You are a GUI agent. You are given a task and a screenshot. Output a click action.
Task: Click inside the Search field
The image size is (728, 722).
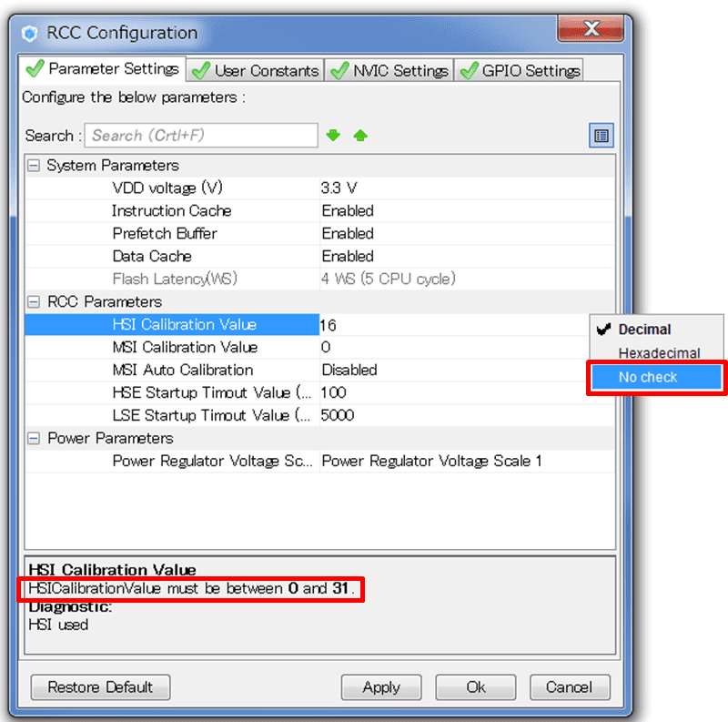(x=201, y=136)
